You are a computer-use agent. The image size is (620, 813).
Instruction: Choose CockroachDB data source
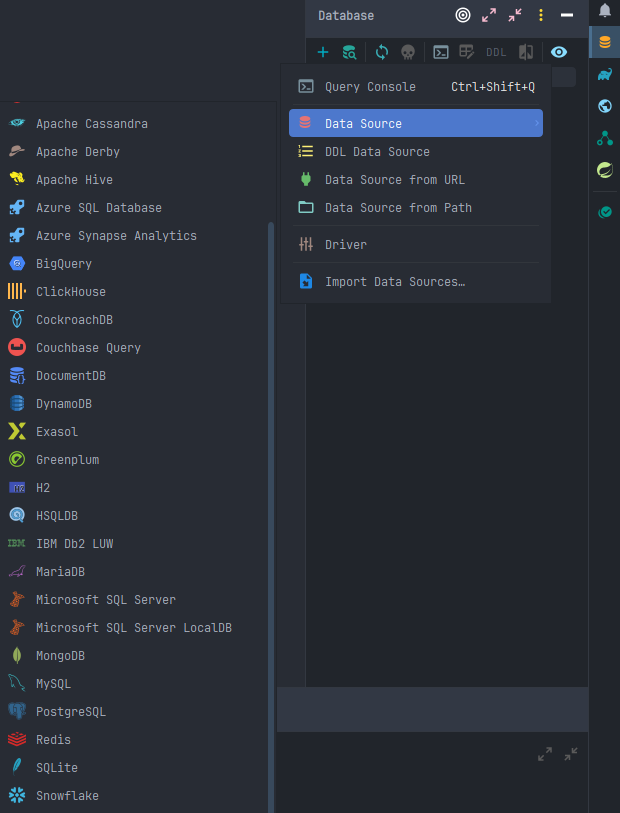136,319
